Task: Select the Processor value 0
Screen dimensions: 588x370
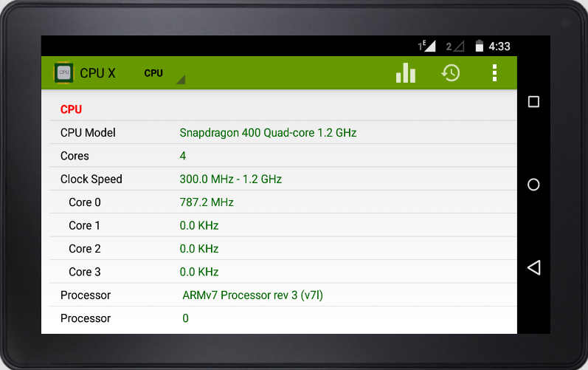Action: point(185,318)
